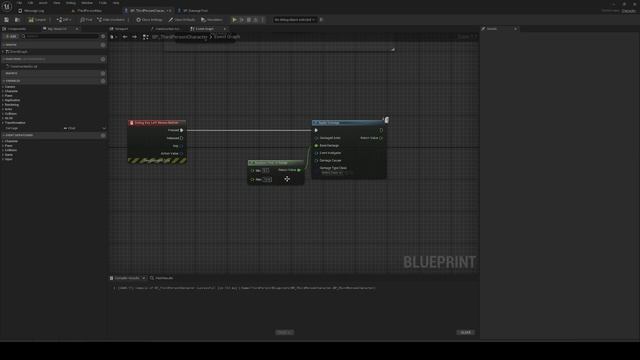Click the Add button in My Blueprint
Screen dimensions: 640x360
coord(11,36)
